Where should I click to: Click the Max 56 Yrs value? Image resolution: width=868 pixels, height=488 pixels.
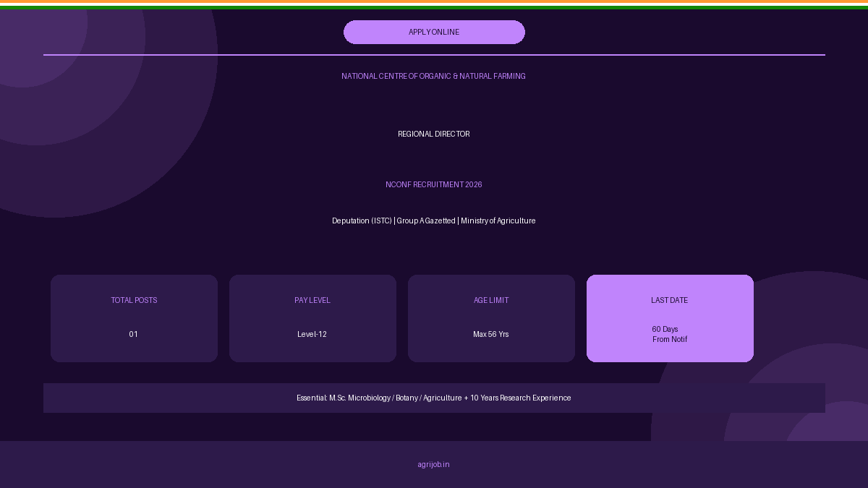pyautogui.click(x=491, y=334)
